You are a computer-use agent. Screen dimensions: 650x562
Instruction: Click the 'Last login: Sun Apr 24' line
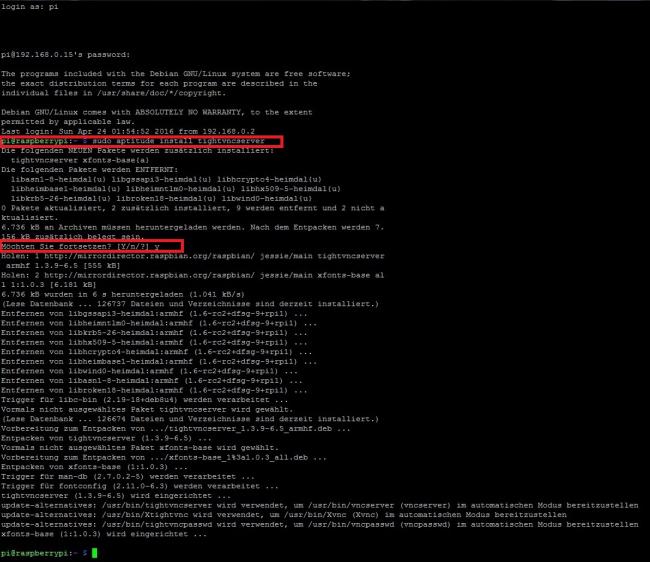pos(128,131)
